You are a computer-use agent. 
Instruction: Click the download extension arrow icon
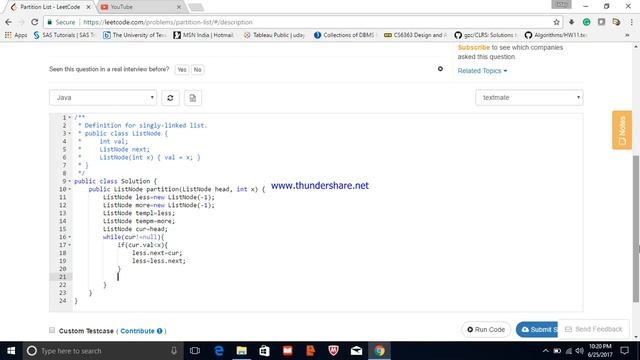click(x=571, y=22)
